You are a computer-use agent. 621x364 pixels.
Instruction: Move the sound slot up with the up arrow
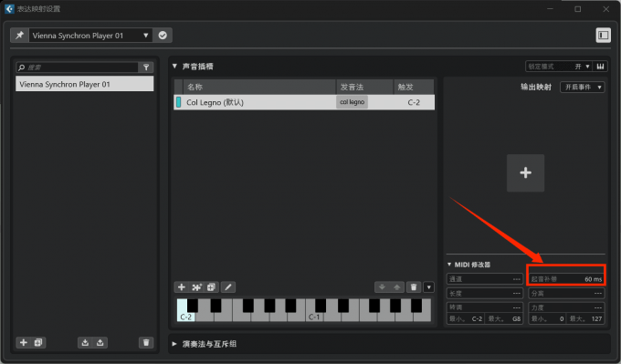click(x=397, y=287)
